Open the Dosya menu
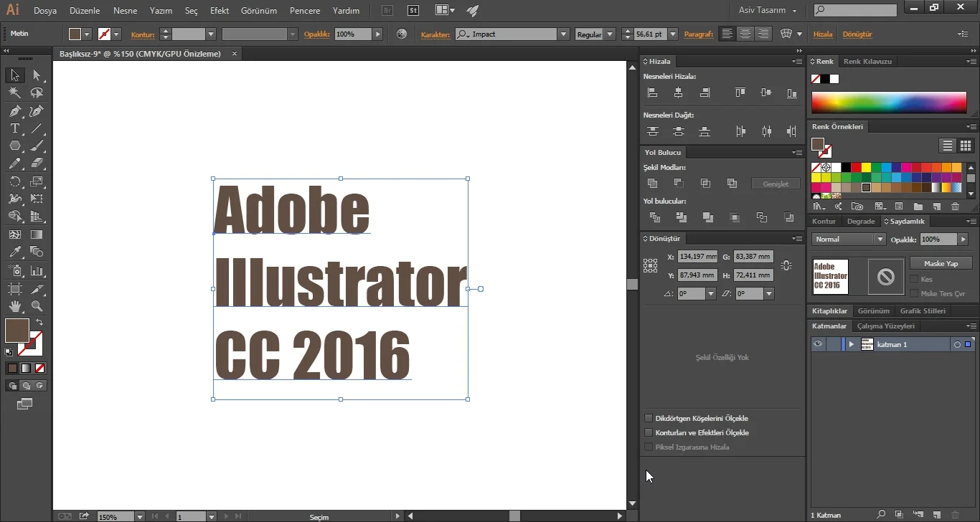Screen dimensions: 980x522 coord(45,11)
